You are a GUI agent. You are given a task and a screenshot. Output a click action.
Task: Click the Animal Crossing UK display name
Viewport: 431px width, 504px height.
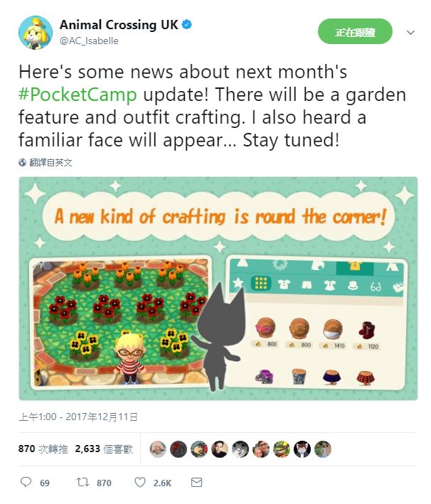pos(118,26)
